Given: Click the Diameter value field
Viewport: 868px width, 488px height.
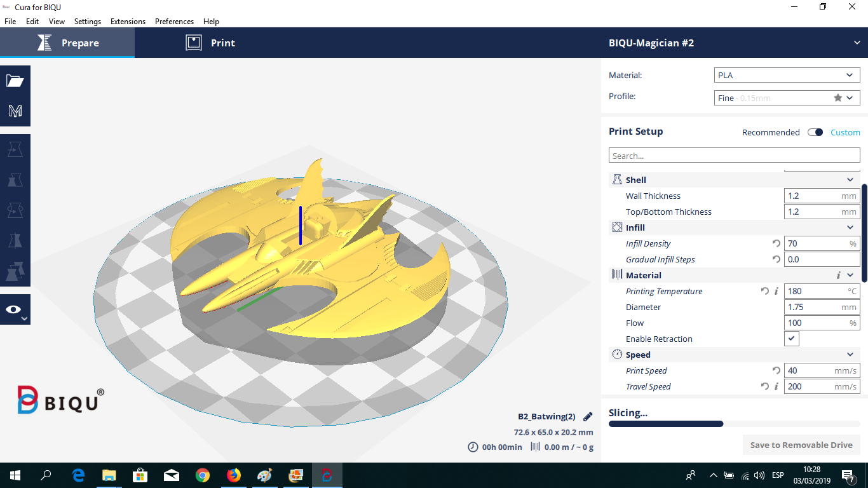Looking at the screenshot, I should point(822,307).
